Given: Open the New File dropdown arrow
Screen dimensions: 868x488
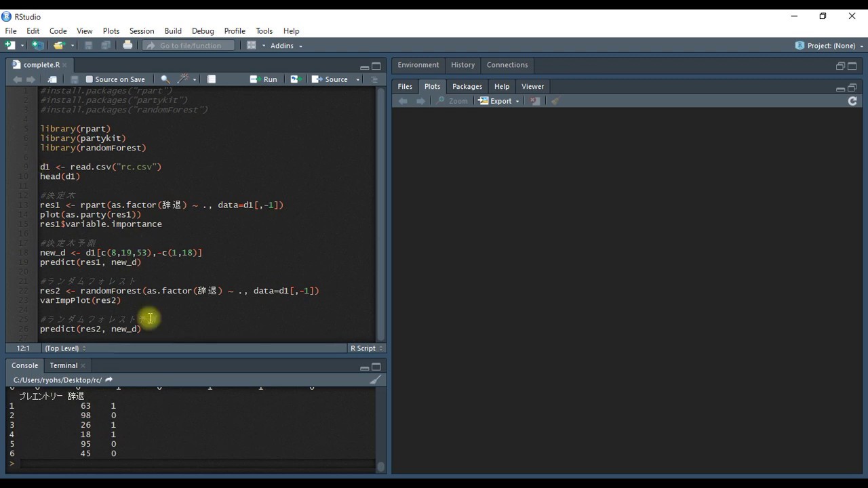Looking at the screenshot, I should 22,46.
